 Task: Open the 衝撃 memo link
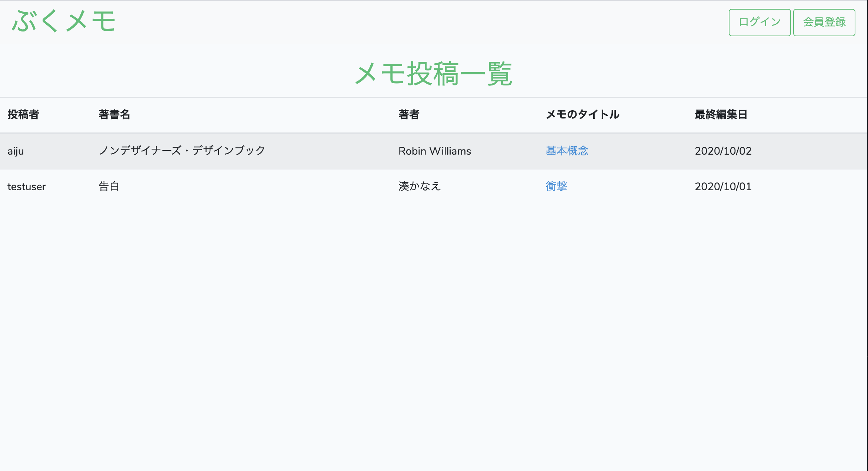556,186
